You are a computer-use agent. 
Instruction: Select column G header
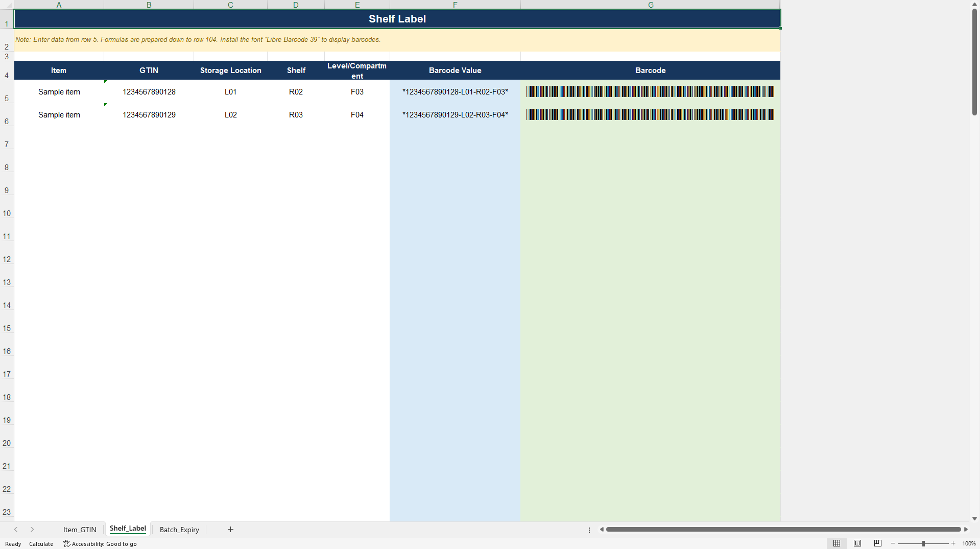(651, 5)
